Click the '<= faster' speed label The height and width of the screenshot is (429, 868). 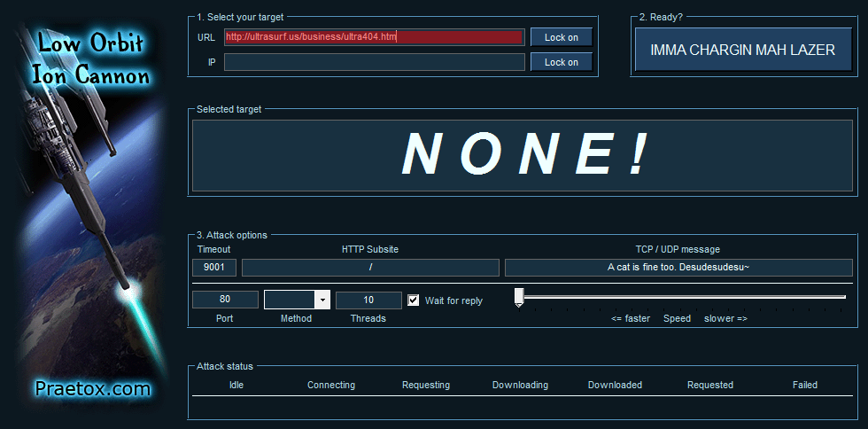(x=631, y=318)
